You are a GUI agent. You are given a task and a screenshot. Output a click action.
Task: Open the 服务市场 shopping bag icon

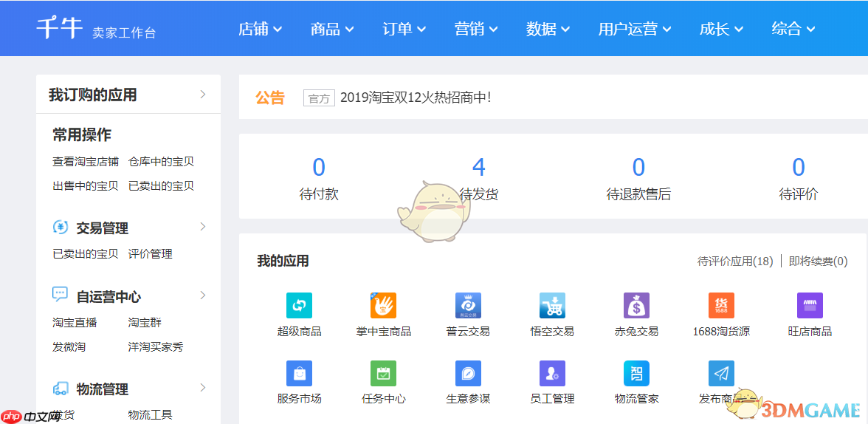click(299, 374)
